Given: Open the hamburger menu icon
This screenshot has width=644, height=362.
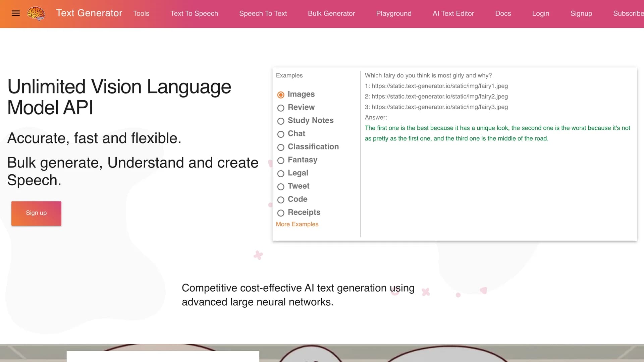Looking at the screenshot, I should 16,13.
